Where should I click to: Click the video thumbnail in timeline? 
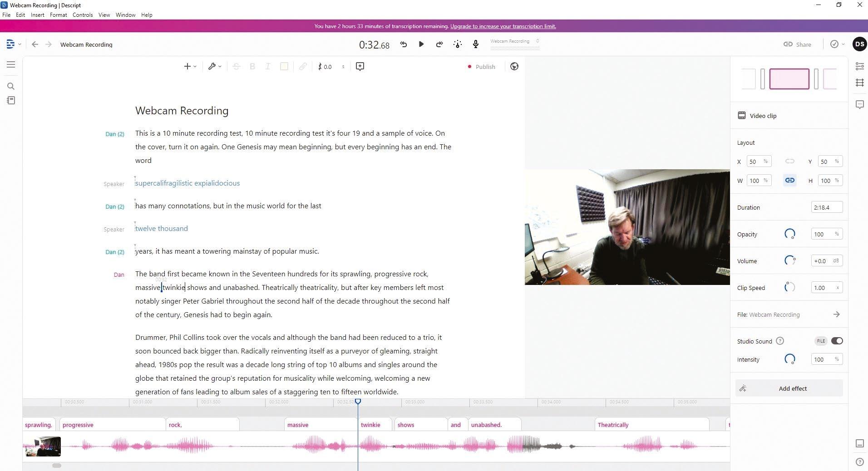43,446
